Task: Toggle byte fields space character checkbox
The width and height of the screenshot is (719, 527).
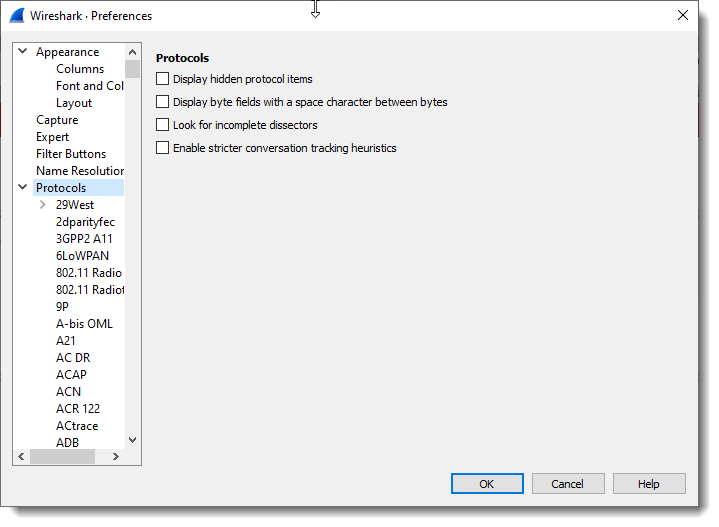Action: pos(163,102)
